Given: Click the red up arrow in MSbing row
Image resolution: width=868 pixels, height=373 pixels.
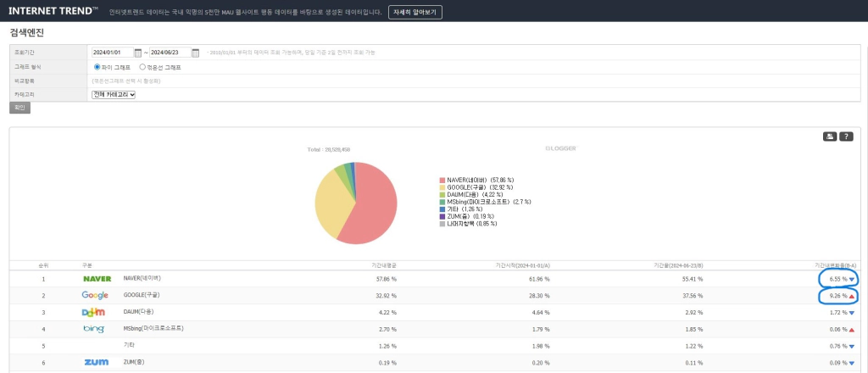Looking at the screenshot, I should point(851,329).
